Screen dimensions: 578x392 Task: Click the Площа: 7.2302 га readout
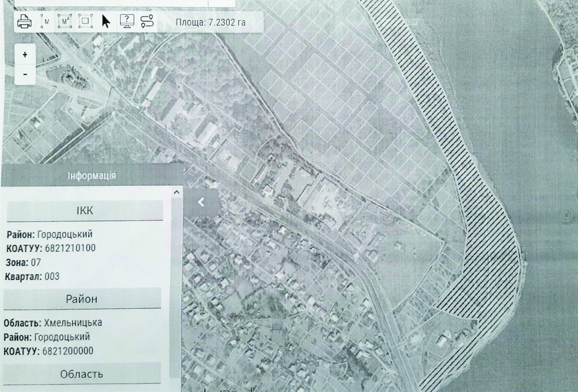click(x=211, y=22)
